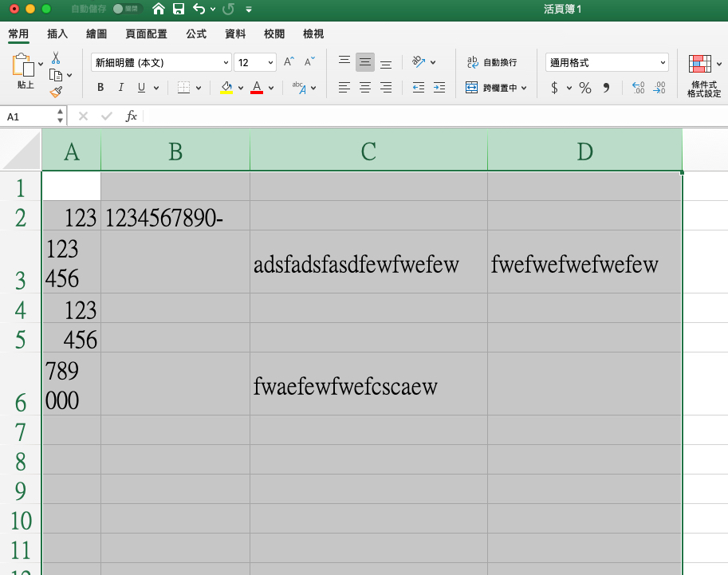The image size is (728, 575).
Task: Center text horizontally
Action: (x=365, y=87)
